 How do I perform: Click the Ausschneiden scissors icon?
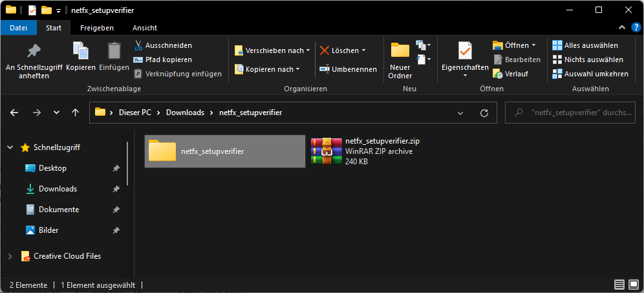click(x=138, y=45)
